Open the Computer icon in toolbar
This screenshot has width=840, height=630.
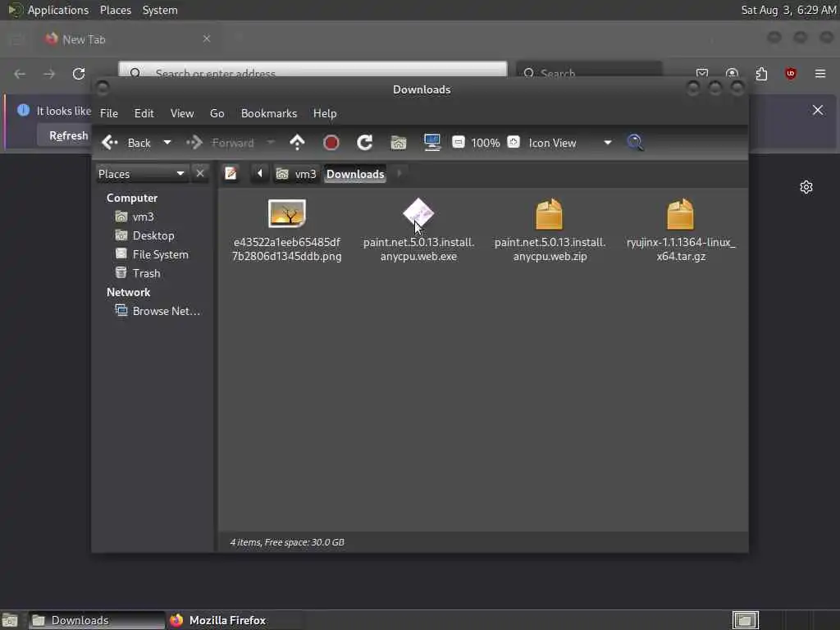431,143
